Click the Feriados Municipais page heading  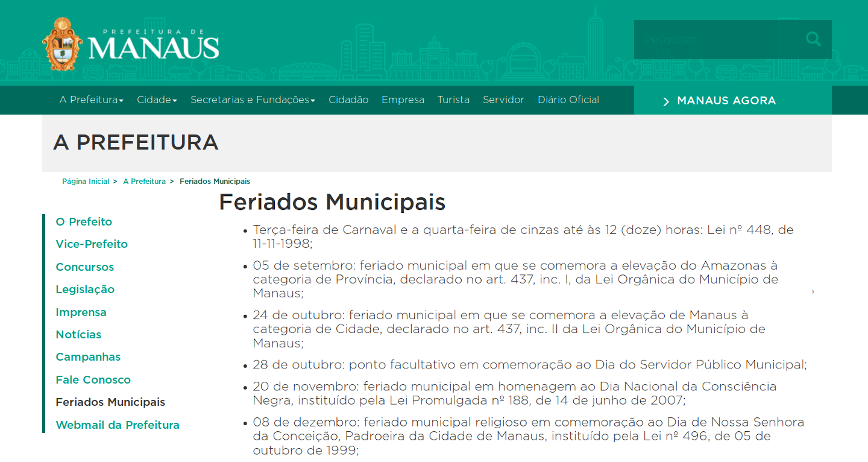332,202
